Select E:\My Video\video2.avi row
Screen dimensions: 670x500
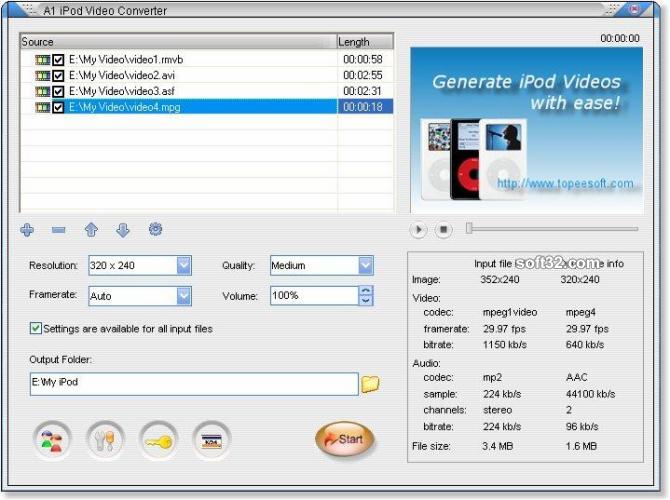pyautogui.click(x=207, y=75)
